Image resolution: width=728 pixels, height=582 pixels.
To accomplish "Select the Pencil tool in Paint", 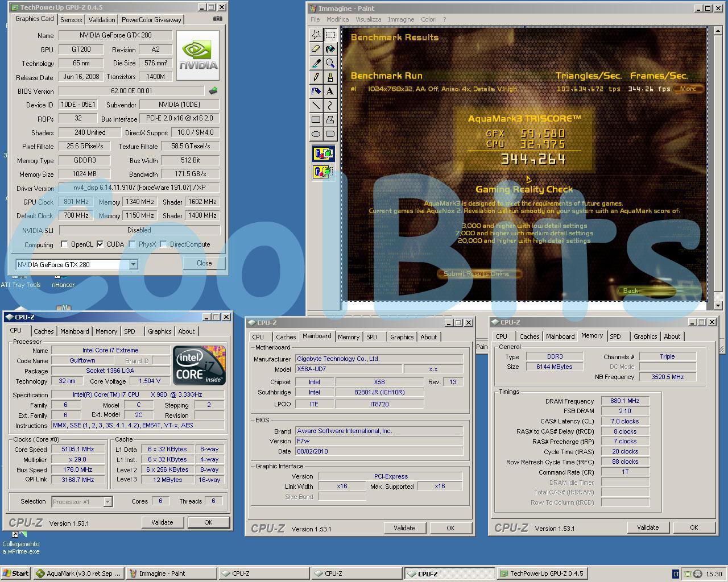I will point(316,77).
